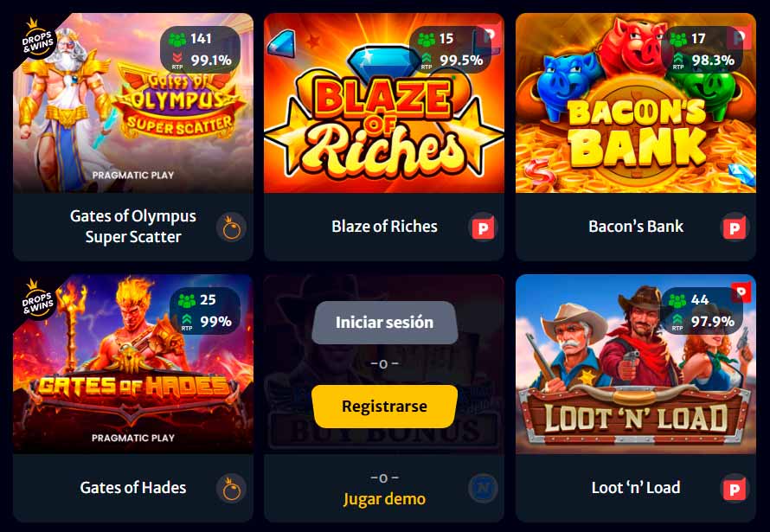Click the 98.3% RTP badge on Bacon's Bank

(702, 49)
